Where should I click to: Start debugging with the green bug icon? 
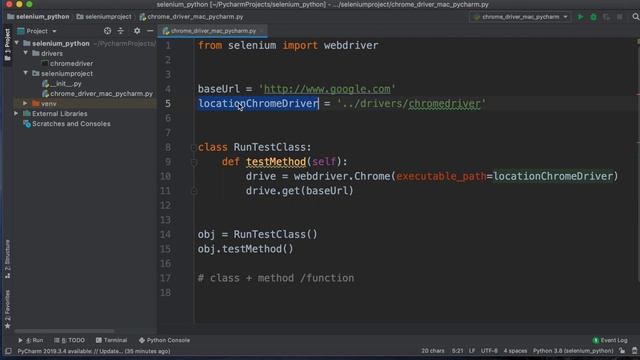593,17
